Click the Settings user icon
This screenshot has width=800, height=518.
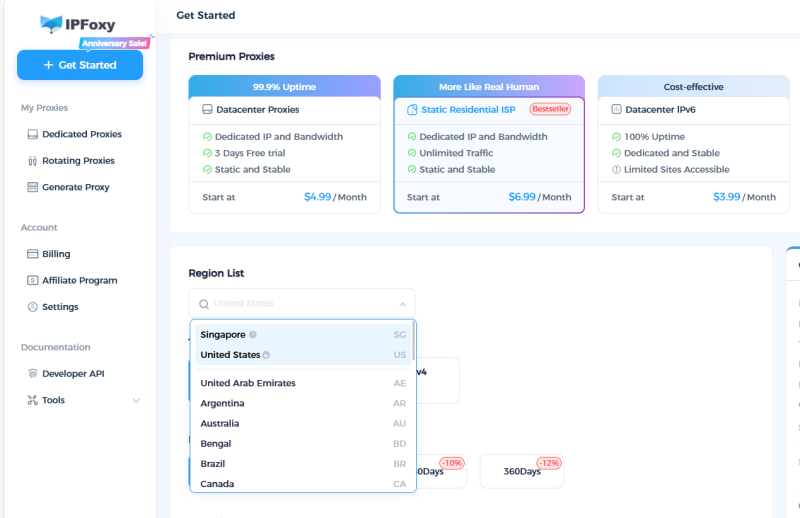(33, 307)
